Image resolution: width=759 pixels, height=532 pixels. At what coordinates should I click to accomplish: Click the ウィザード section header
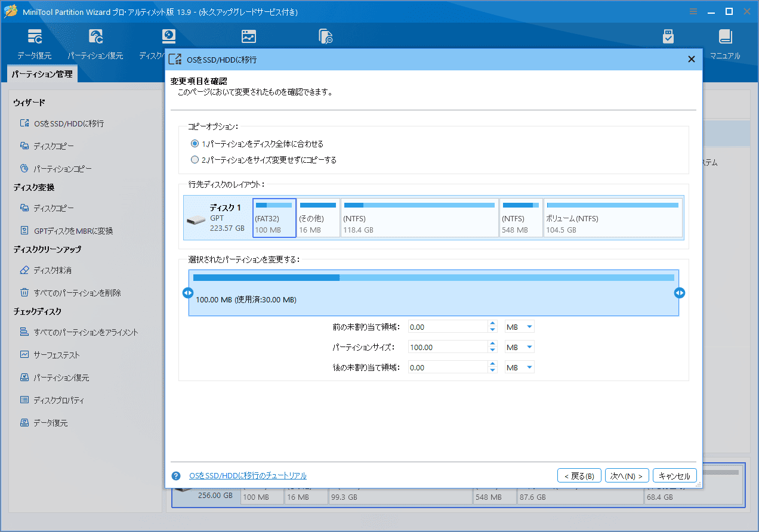pos(29,103)
